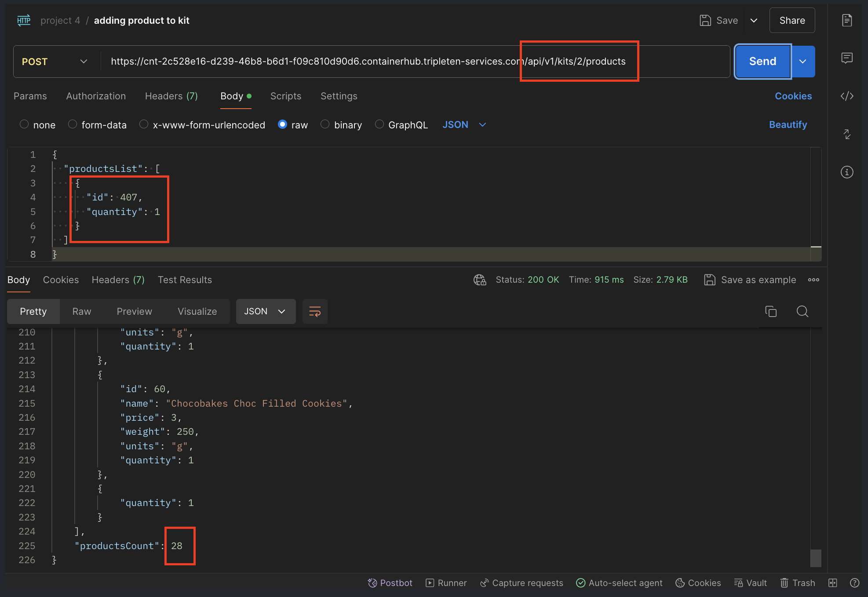Switch to the Settings tab
This screenshot has width=868, height=597.
click(x=339, y=96)
